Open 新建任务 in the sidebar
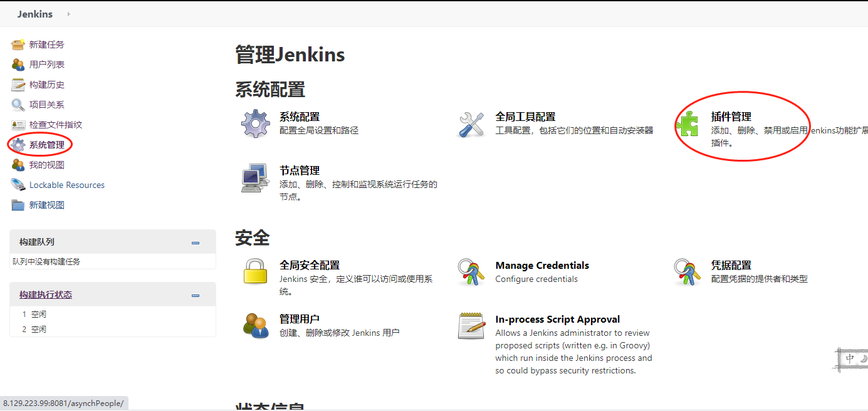The height and width of the screenshot is (411, 868). coord(46,44)
